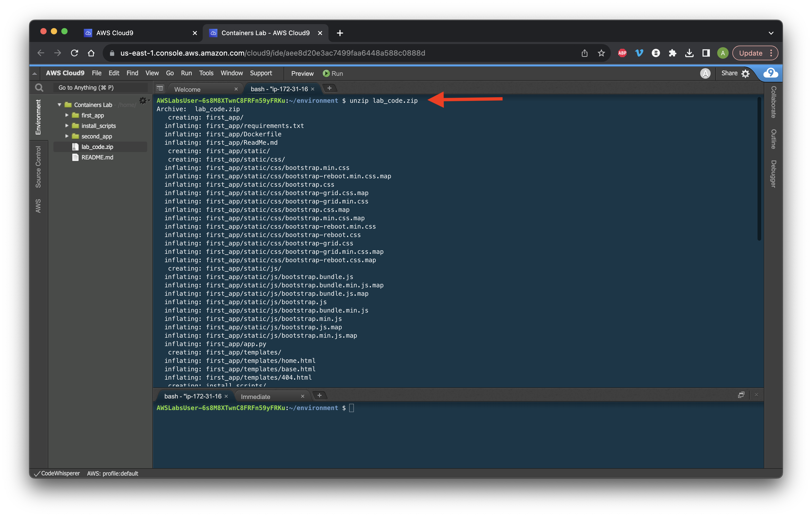Open Chrome tab search chevron

(771, 33)
